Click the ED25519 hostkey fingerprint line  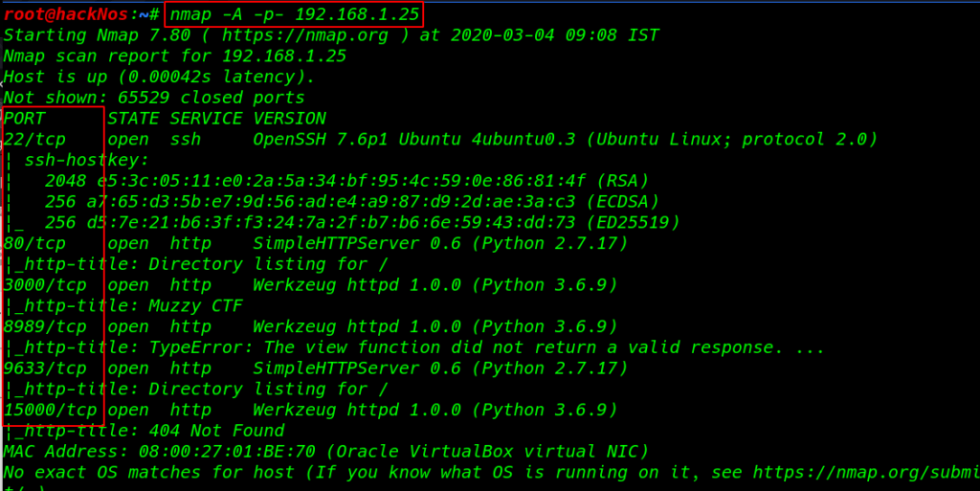(363, 222)
